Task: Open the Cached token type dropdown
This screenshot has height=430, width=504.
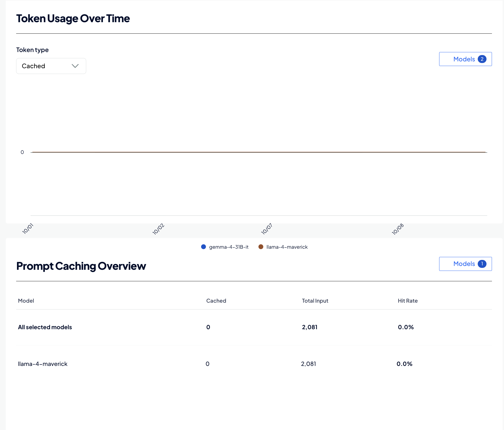Action: [51, 66]
